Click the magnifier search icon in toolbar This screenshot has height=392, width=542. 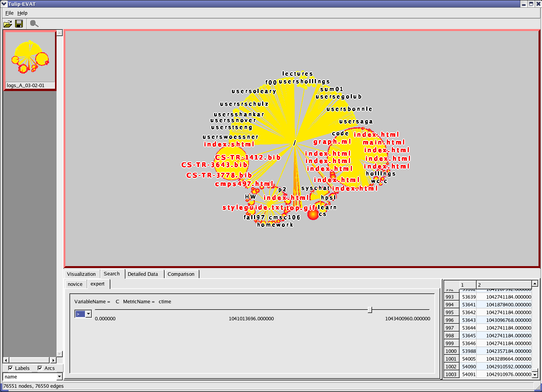pyautogui.click(x=34, y=24)
